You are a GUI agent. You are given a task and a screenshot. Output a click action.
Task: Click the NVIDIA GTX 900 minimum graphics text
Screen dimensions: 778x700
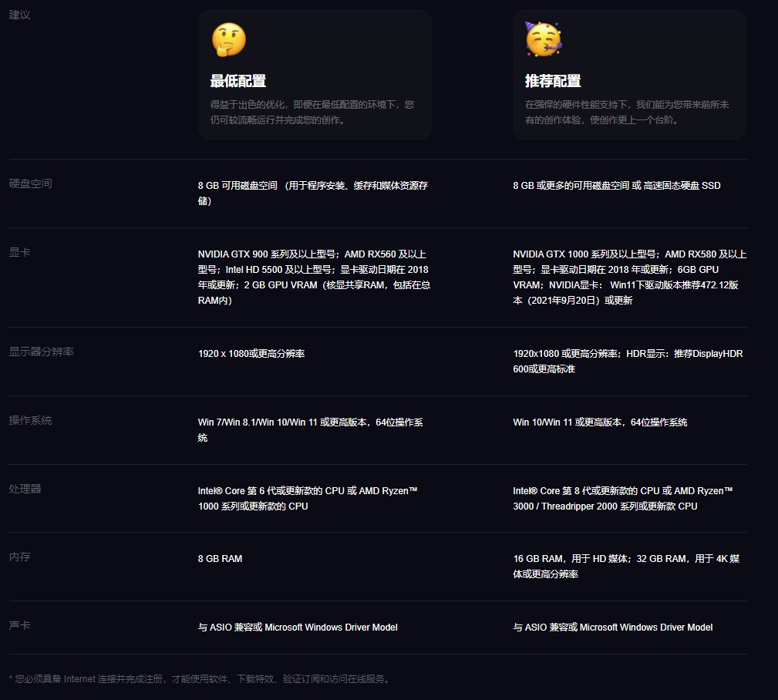(313, 277)
